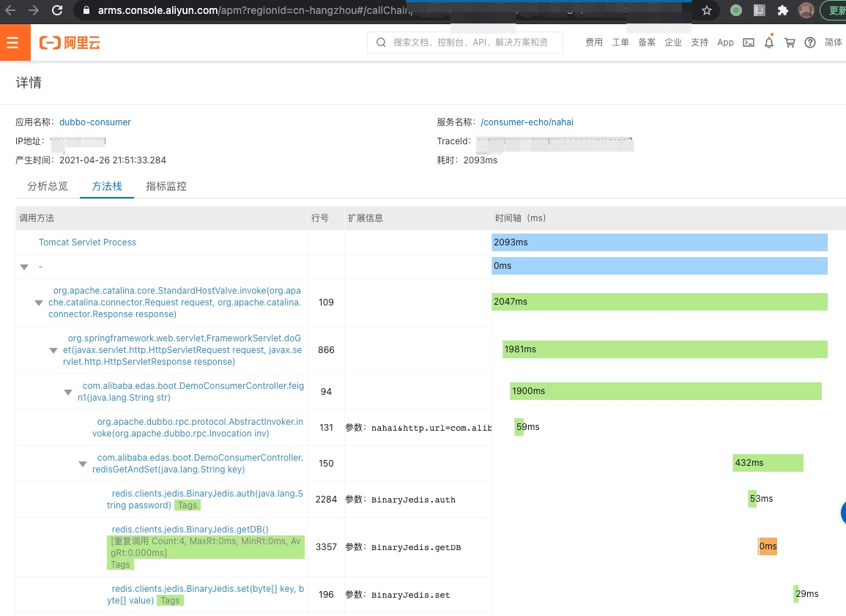This screenshot has width=846, height=616.
Task: Click the browser forward arrow
Action: coord(34,10)
